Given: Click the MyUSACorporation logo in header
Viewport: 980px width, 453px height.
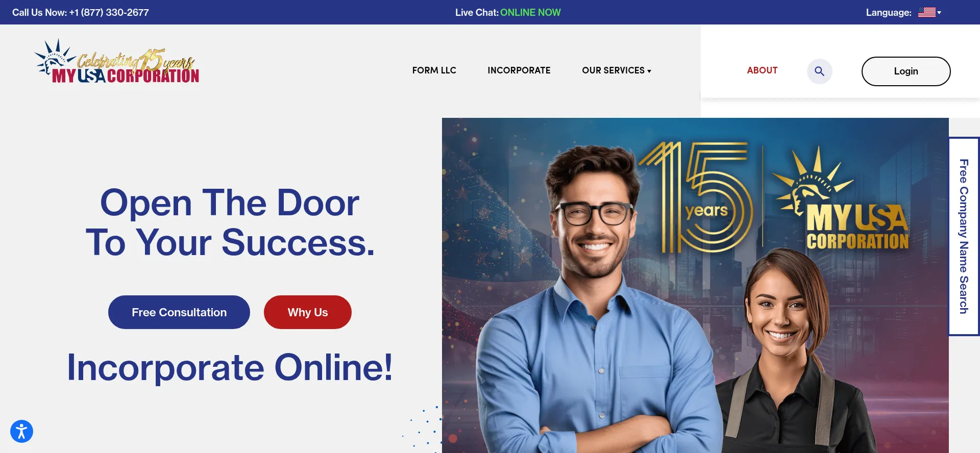Looking at the screenshot, I should 117,62.
